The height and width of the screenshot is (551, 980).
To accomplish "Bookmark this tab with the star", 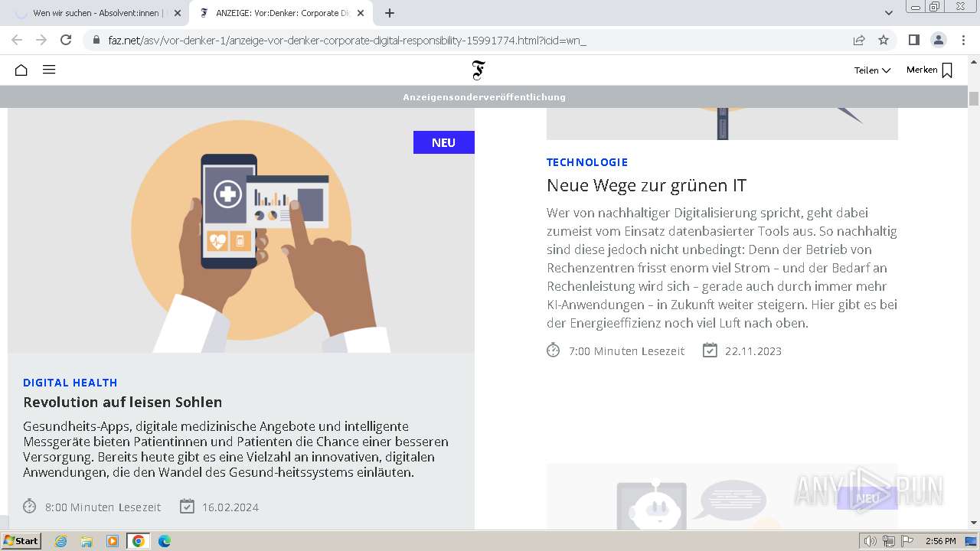I will (884, 40).
